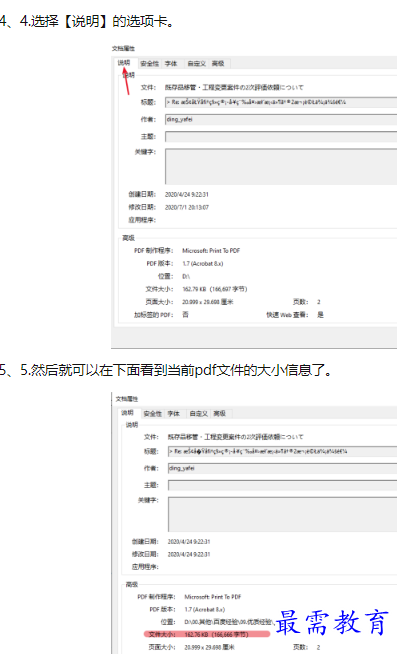Click '1.7 (Acrobat 8.x)' in step 5 dialog
The height and width of the screenshot is (654, 397).
point(205,609)
